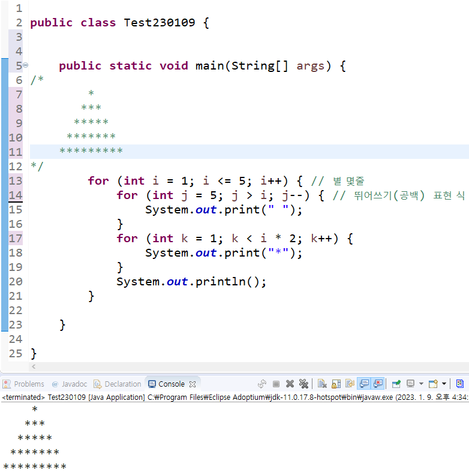
Task: Click the print(" ") statement on line 15
Action: pos(224,210)
